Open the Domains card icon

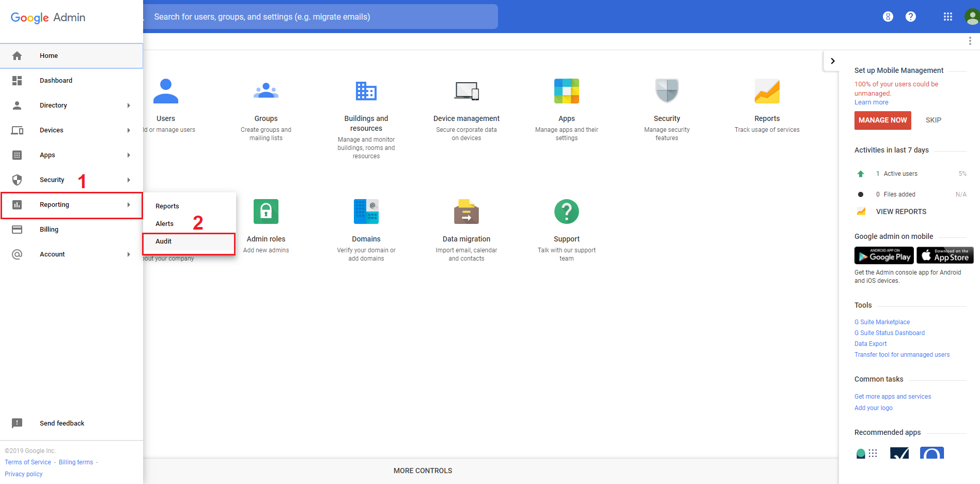click(x=366, y=211)
